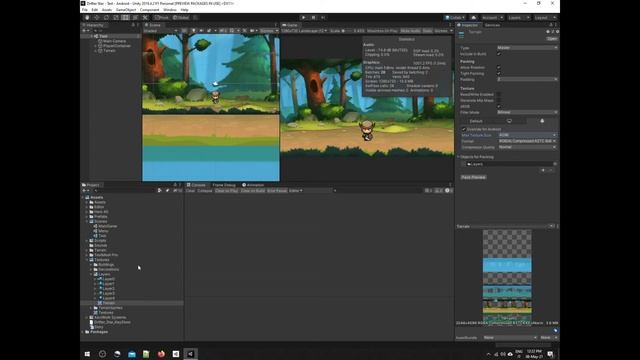Open the GameObject menu
Image resolution: width=640 pixels, height=360 pixels.
[126, 10]
